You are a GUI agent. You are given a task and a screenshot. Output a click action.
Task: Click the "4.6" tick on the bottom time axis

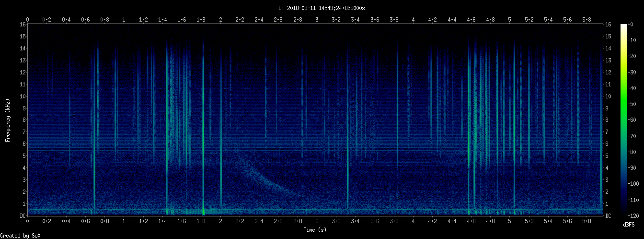pyautogui.click(x=471, y=221)
